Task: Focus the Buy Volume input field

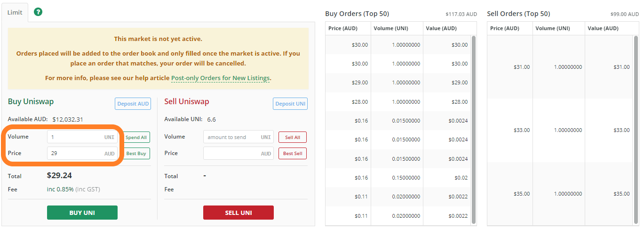Action: 82,137
